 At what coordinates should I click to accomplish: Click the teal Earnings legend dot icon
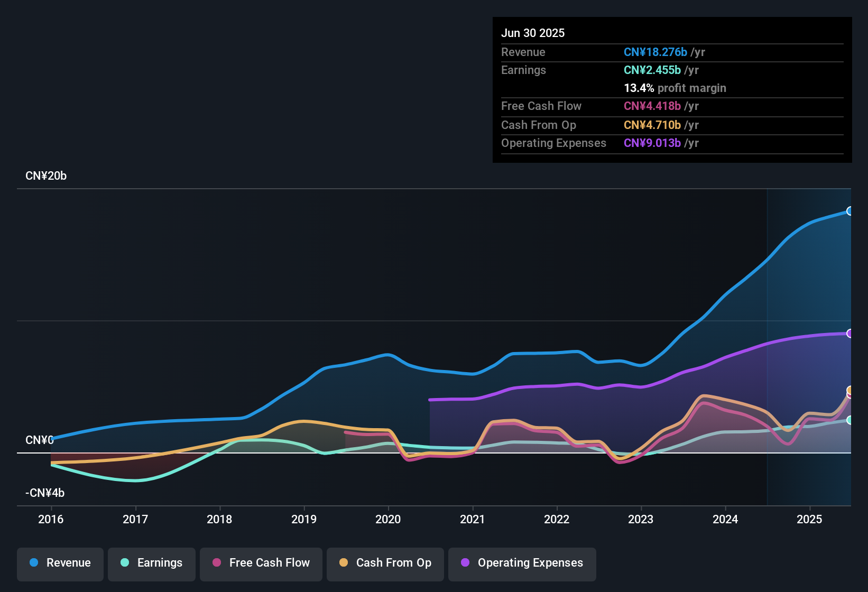125,563
